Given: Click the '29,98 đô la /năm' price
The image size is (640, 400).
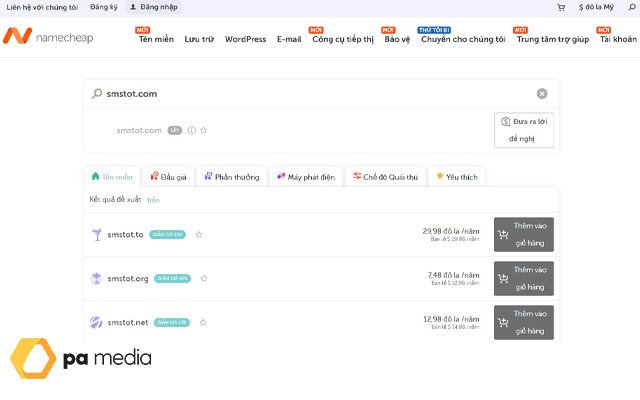Looking at the screenshot, I should tap(451, 231).
